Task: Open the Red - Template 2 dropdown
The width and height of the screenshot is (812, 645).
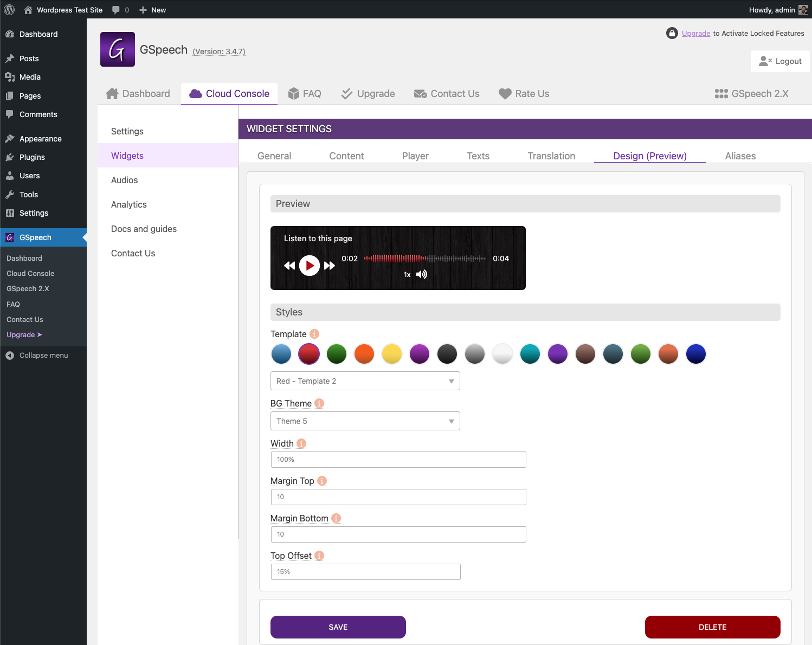Action: [365, 381]
